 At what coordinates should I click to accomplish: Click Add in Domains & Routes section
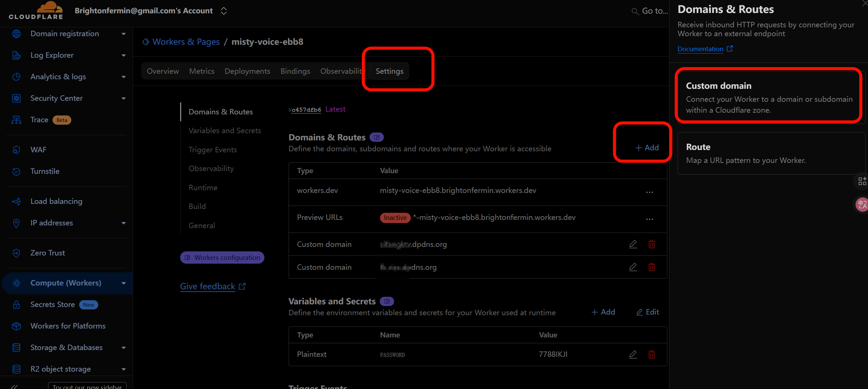647,148
